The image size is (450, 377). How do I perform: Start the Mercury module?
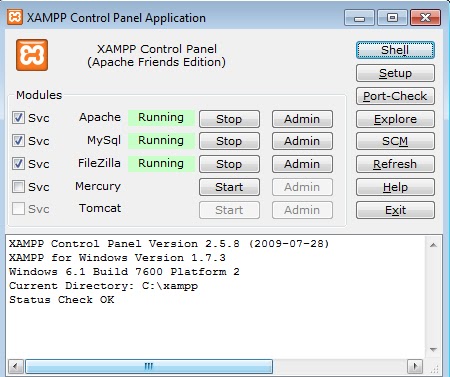[x=229, y=187]
